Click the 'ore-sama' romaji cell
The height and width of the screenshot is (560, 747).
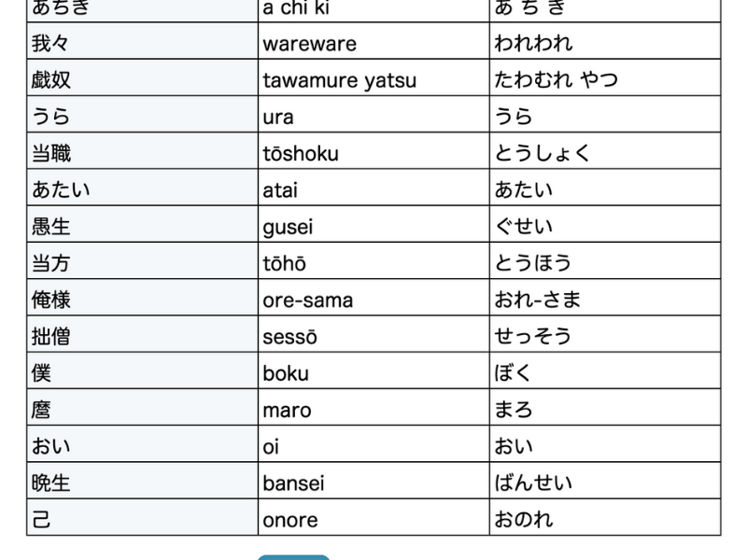click(373, 300)
